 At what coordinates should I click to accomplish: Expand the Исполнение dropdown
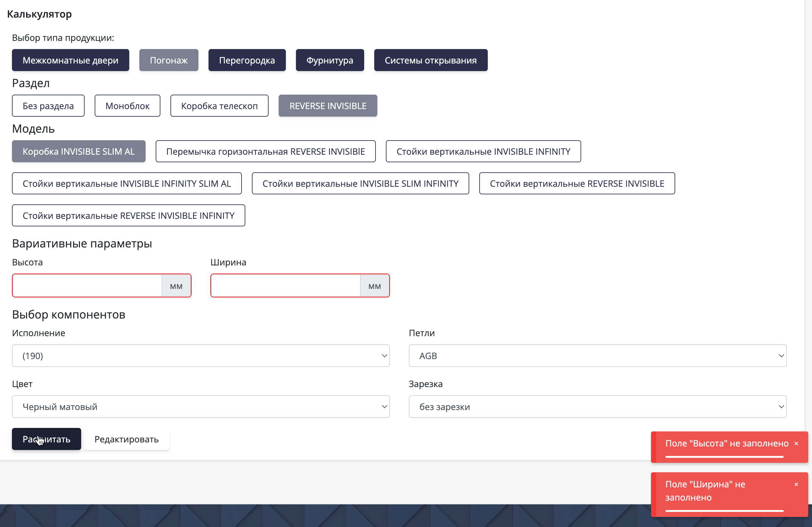click(x=201, y=355)
